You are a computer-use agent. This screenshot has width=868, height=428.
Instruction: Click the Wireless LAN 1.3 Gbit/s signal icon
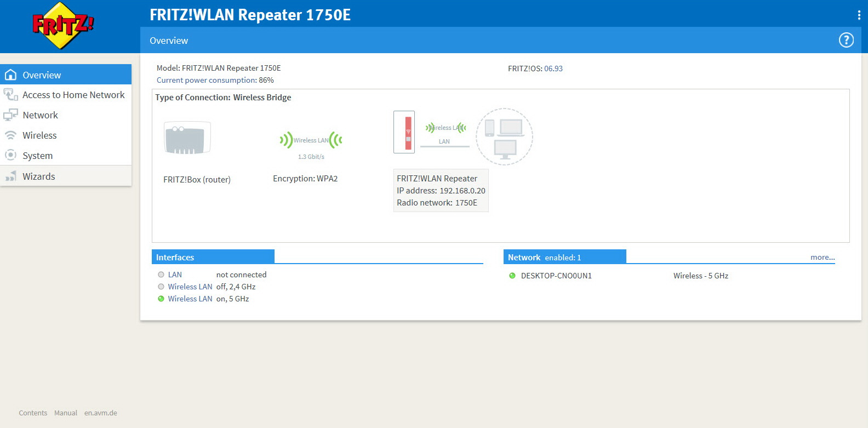pos(311,140)
